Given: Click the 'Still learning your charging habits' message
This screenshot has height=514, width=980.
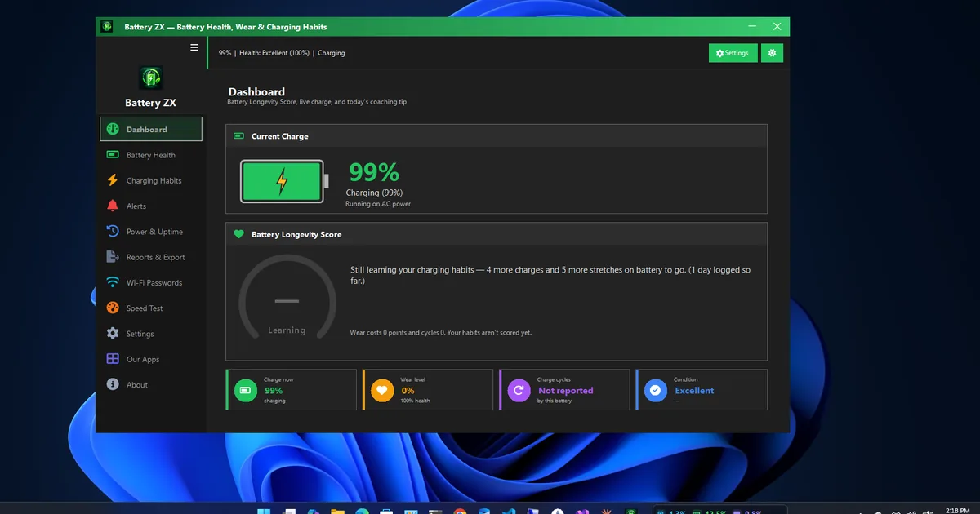Looking at the screenshot, I should pos(550,275).
